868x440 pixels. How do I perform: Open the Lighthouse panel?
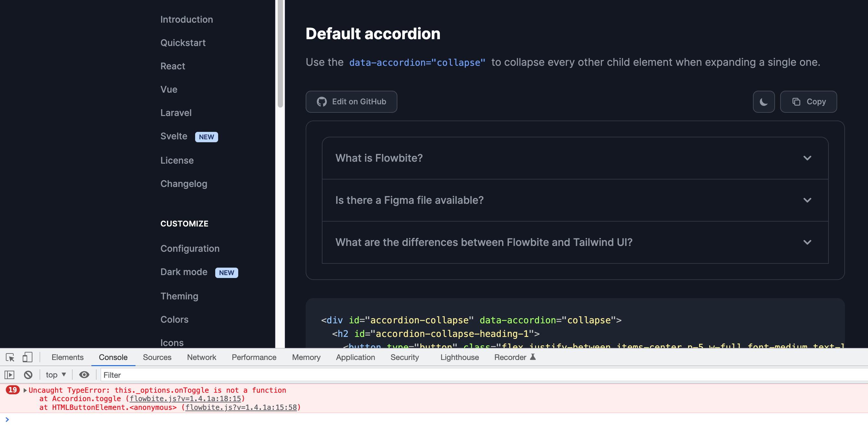[459, 357]
